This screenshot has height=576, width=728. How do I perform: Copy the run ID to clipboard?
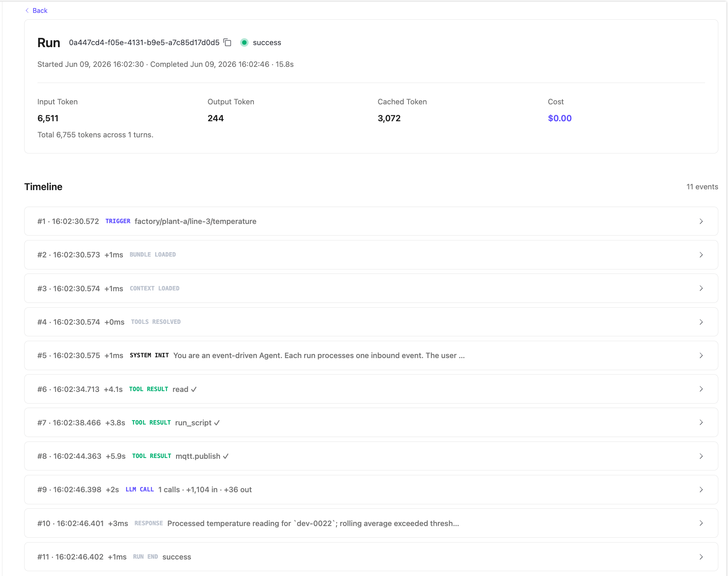click(x=228, y=42)
